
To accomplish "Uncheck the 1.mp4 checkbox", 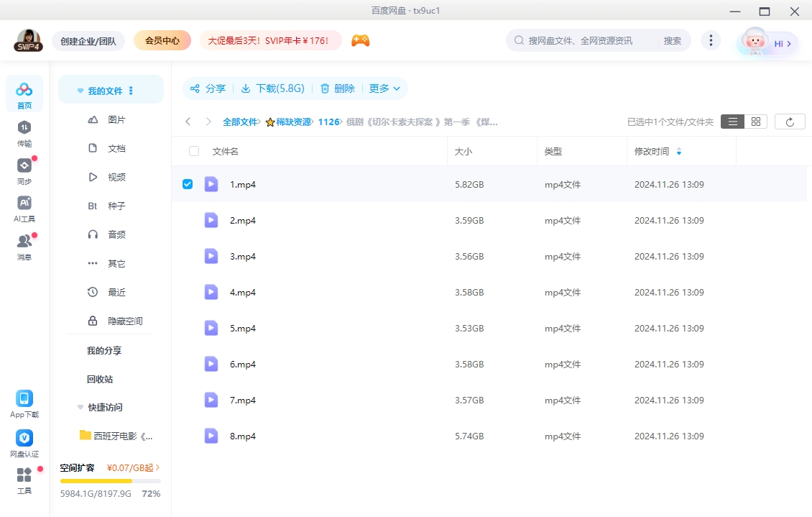I will coord(188,184).
